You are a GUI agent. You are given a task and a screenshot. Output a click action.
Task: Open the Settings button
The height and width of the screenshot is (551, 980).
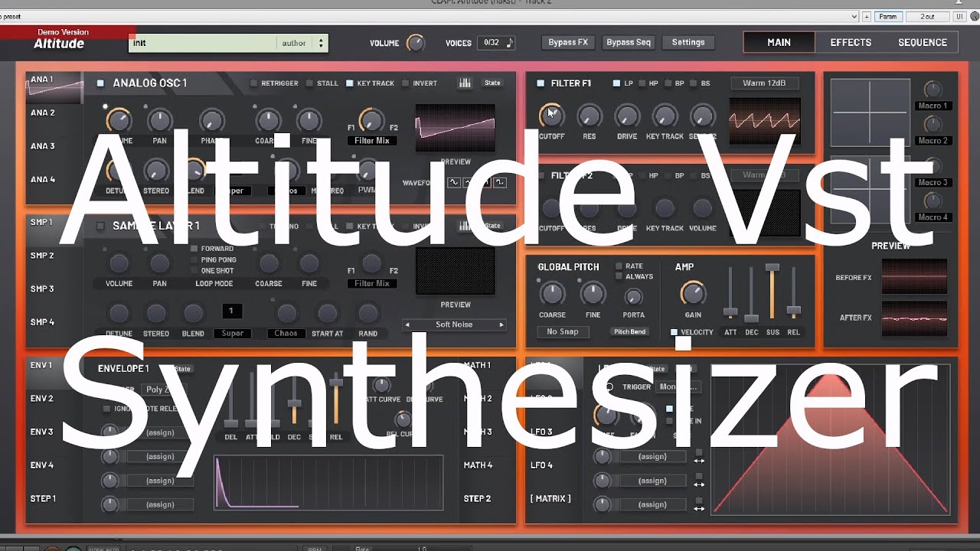[x=688, y=43]
